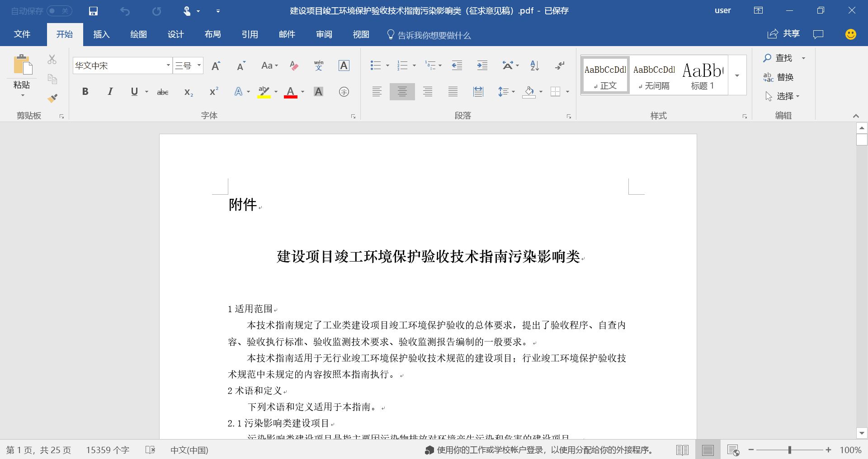This screenshot has height=459, width=868.
Task: Open the font name dropdown 华文中宋
Action: point(168,66)
